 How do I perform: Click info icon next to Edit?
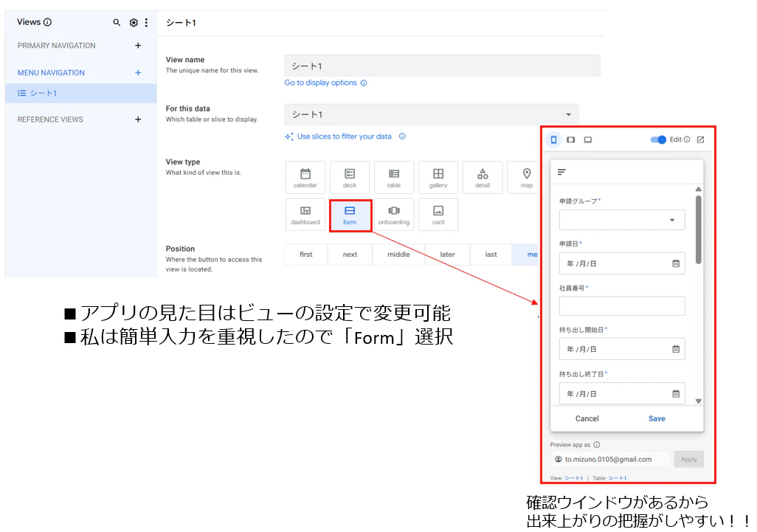tap(686, 139)
